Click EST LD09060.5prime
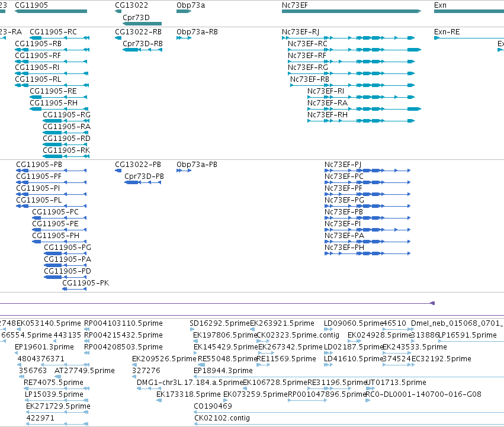Image resolution: width=504 pixels, height=427 pixels. [x=354, y=323]
